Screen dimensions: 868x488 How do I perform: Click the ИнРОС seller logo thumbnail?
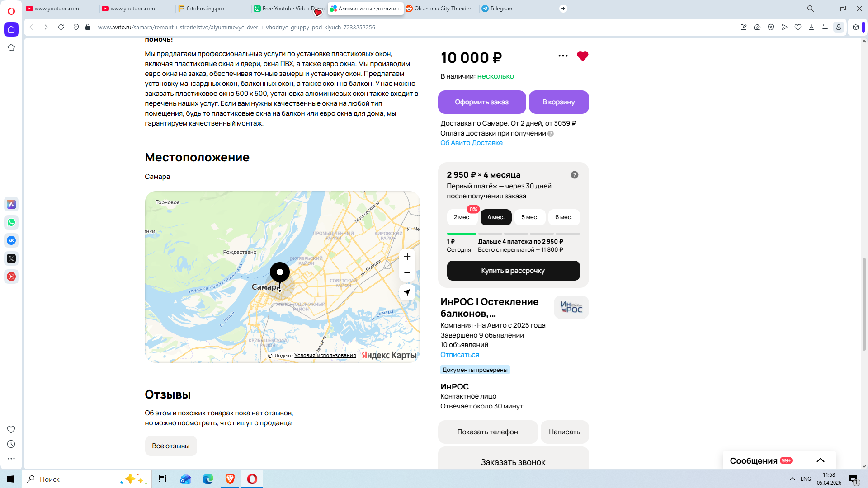click(571, 307)
